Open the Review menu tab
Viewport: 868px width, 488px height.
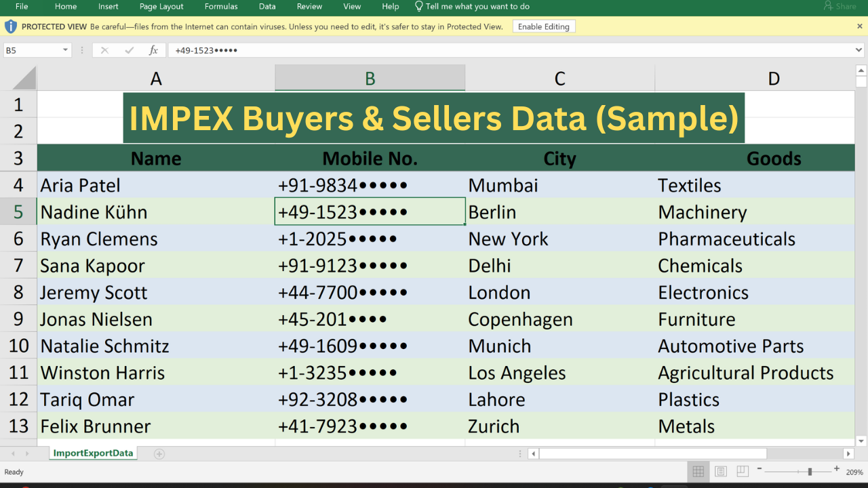[309, 7]
